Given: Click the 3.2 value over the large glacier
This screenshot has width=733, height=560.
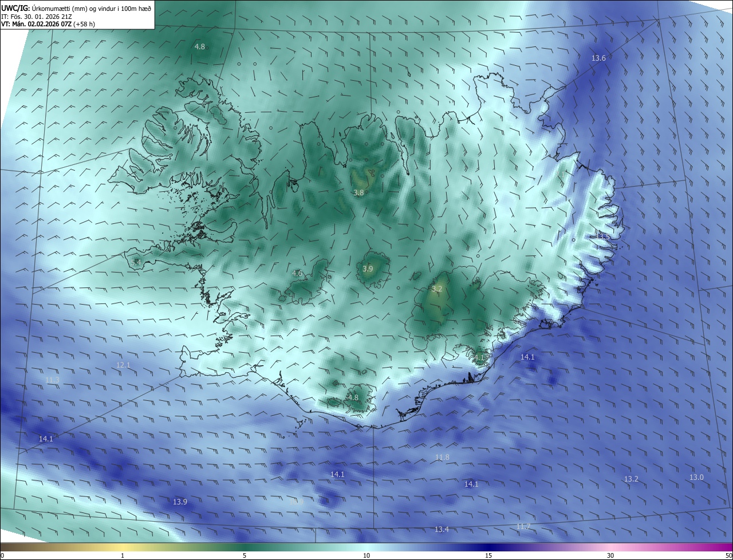Looking at the screenshot, I should click(437, 289).
